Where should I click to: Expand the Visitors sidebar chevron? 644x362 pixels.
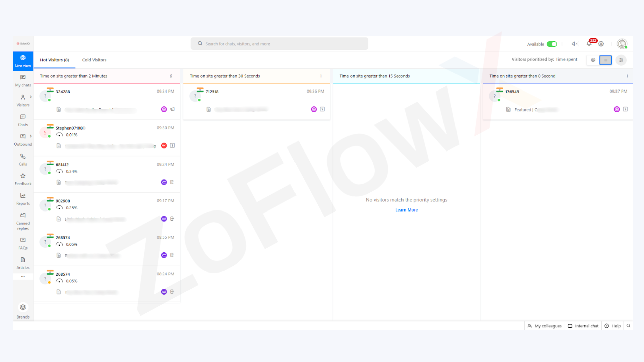(31, 97)
